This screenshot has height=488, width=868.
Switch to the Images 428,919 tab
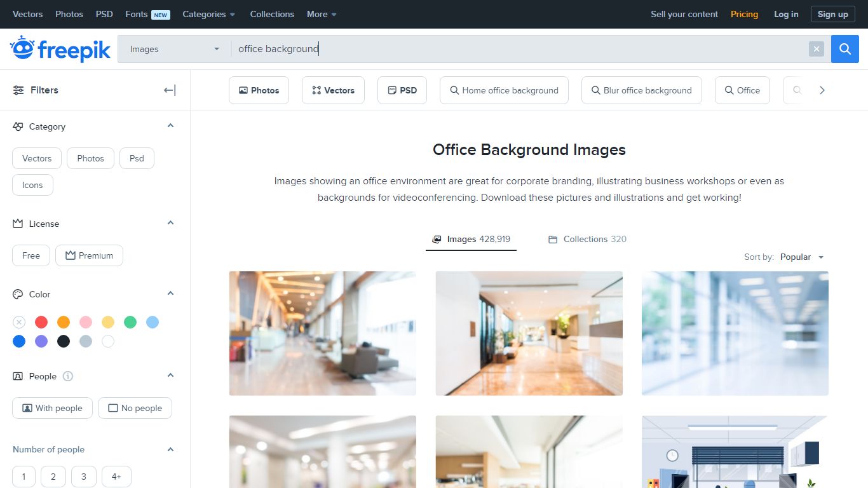coord(471,240)
